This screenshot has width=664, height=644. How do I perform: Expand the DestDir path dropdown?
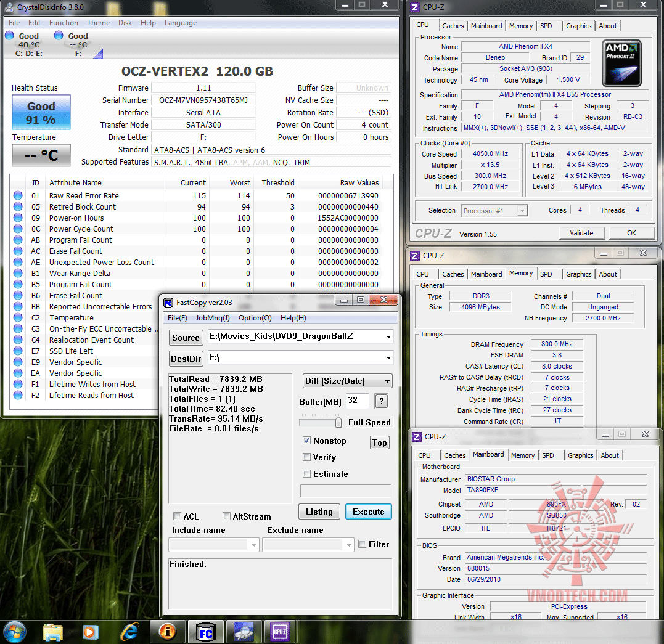tap(388, 358)
